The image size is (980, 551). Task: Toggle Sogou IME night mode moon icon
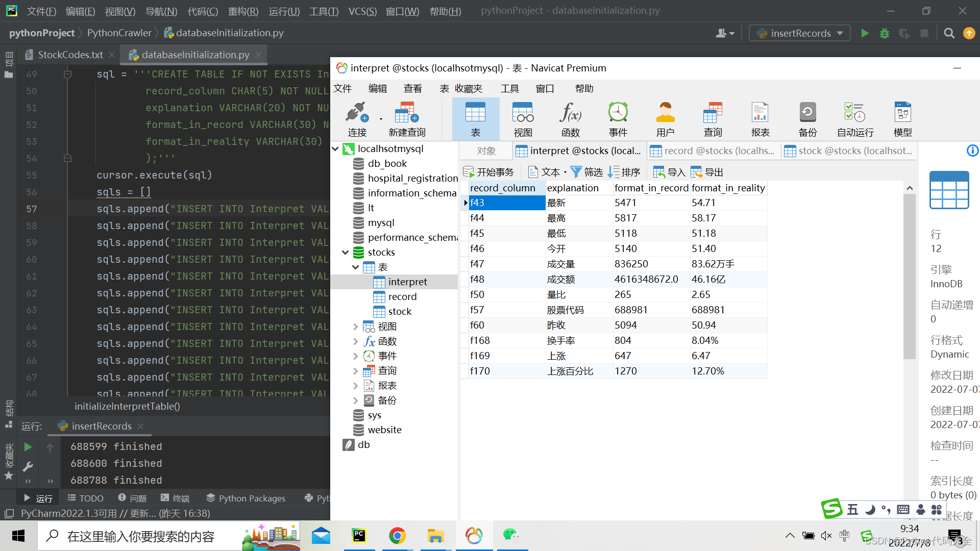(870, 509)
